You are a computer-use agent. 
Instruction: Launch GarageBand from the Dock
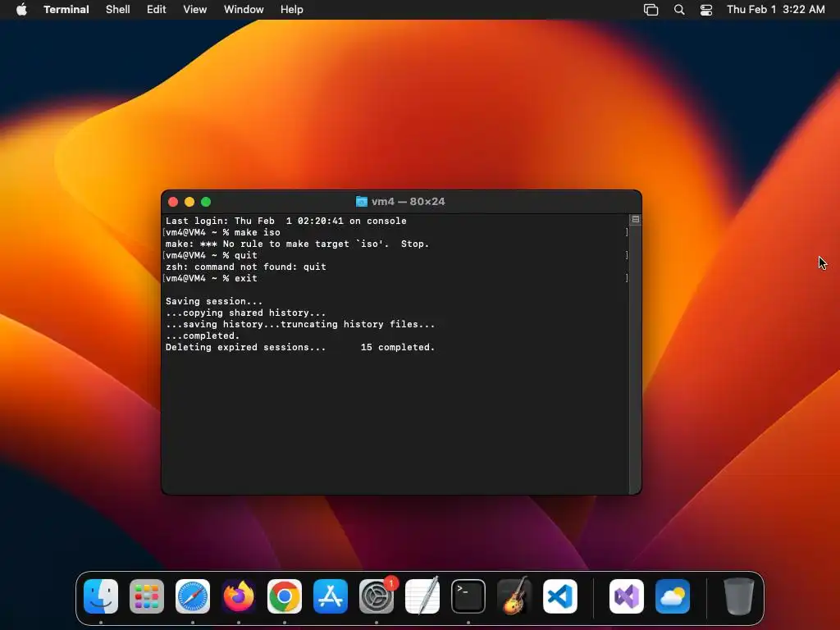tap(514, 596)
